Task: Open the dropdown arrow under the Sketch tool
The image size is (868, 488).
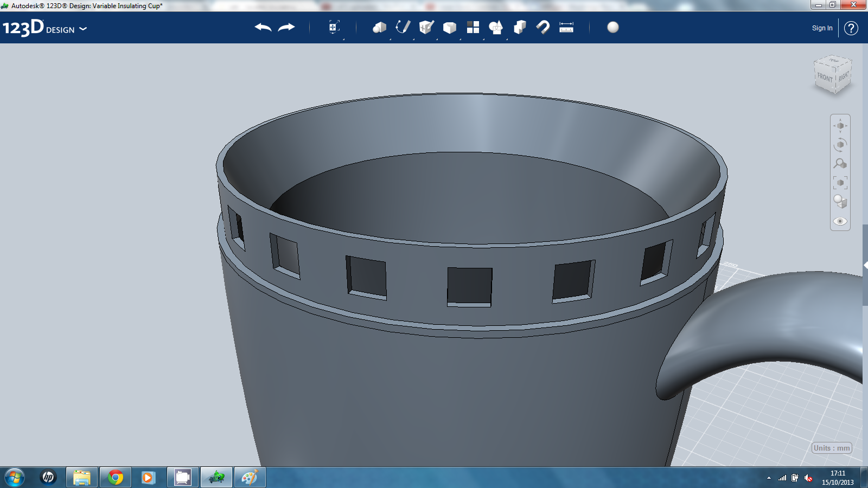Action: pyautogui.click(x=413, y=38)
